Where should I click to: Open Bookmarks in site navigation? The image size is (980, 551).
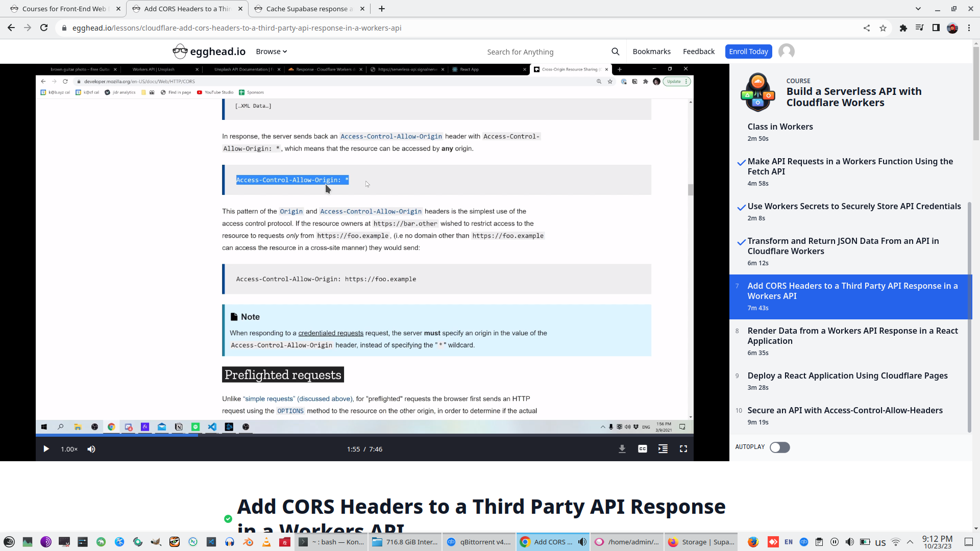(x=651, y=52)
